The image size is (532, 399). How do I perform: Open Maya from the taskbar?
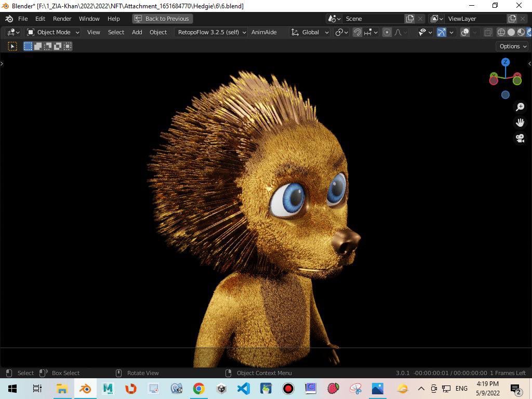[x=108, y=389]
